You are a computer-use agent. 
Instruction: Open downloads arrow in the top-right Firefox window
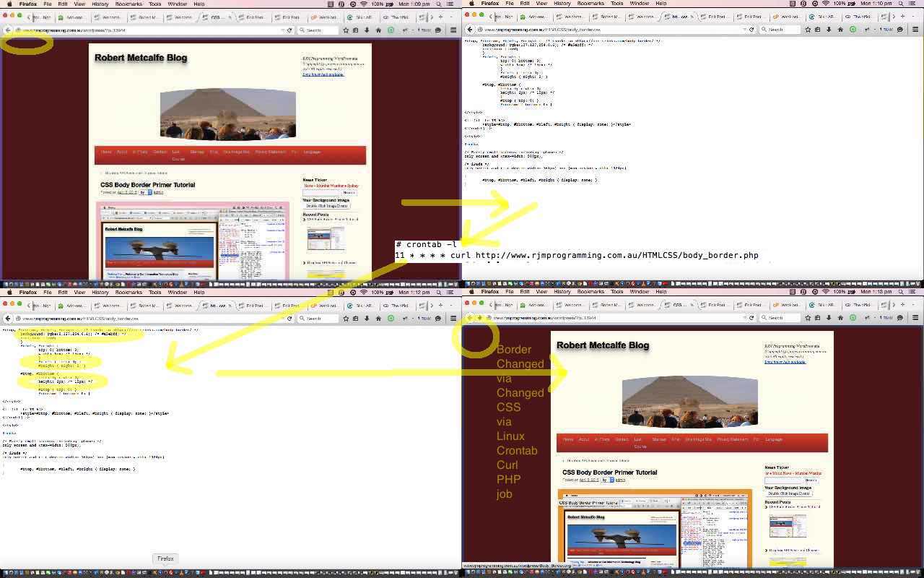[829, 30]
